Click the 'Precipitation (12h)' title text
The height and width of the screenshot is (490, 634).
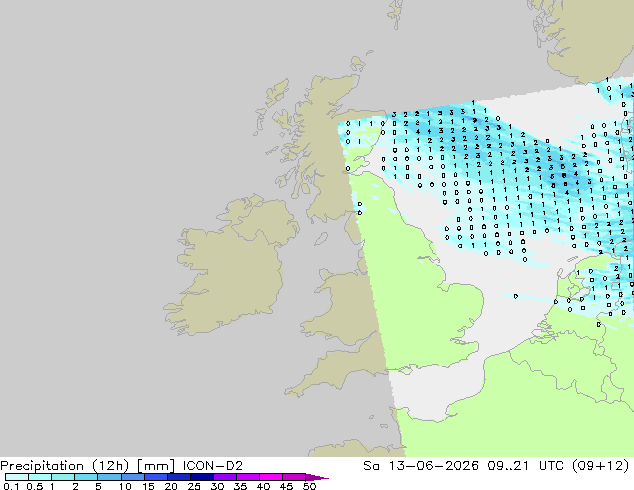click(x=65, y=466)
